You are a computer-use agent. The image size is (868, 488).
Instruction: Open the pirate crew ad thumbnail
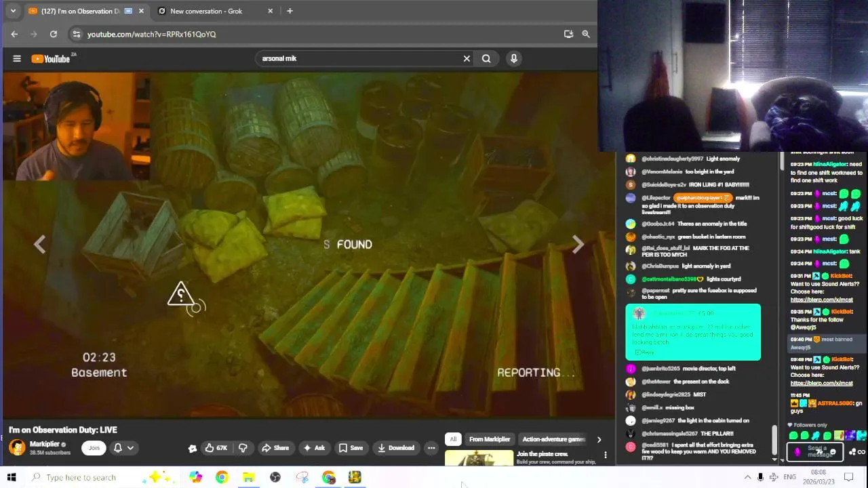pyautogui.click(x=479, y=458)
